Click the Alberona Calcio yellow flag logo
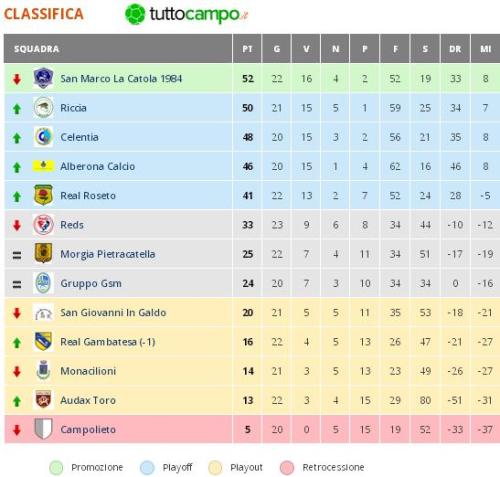This screenshot has height=477, width=500. pyautogui.click(x=43, y=166)
